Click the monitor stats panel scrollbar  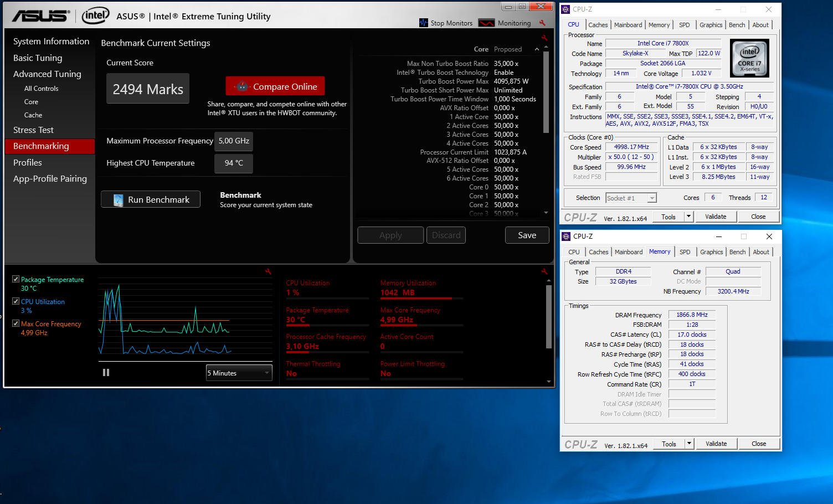point(549,316)
